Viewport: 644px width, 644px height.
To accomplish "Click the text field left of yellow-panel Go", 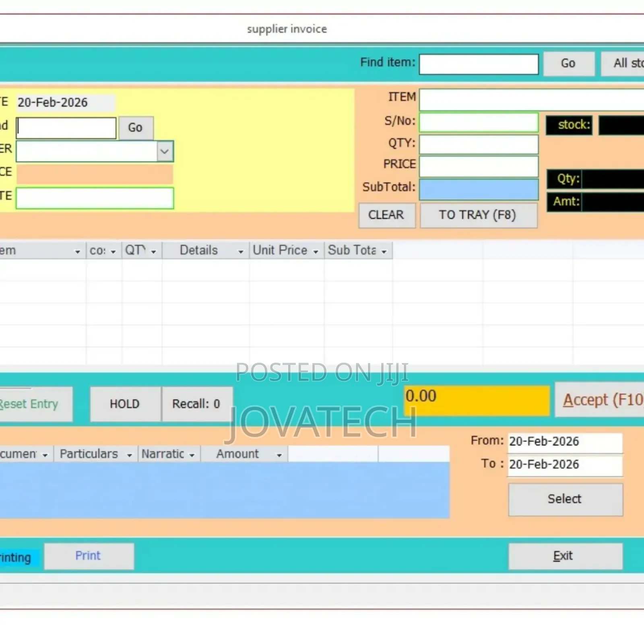I will [66, 128].
